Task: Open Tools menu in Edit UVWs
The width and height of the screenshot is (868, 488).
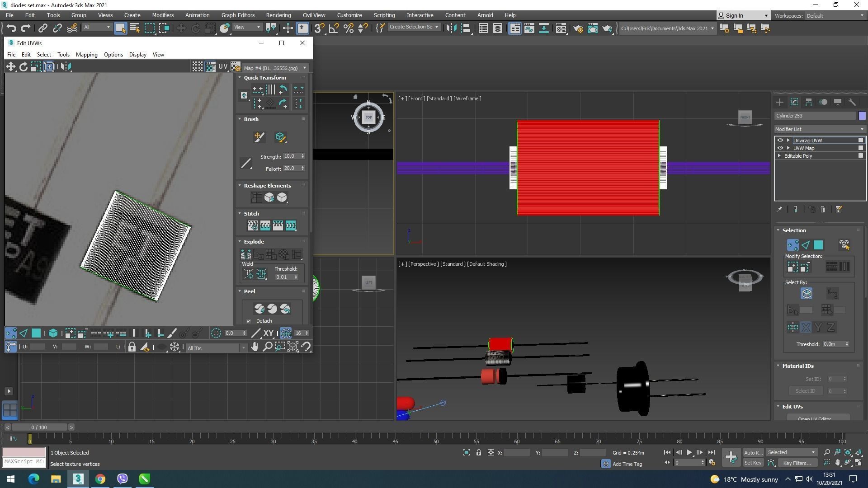Action: click(63, 55)
